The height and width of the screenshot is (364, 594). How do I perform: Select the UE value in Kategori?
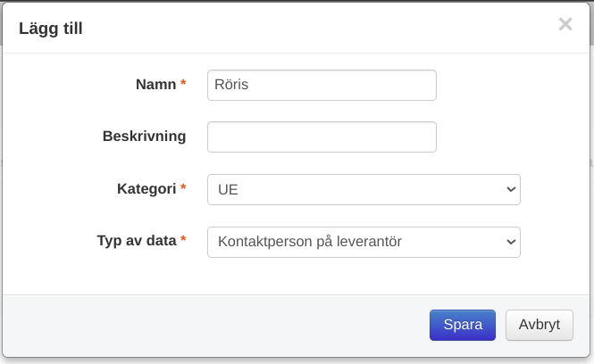(228, 189)
